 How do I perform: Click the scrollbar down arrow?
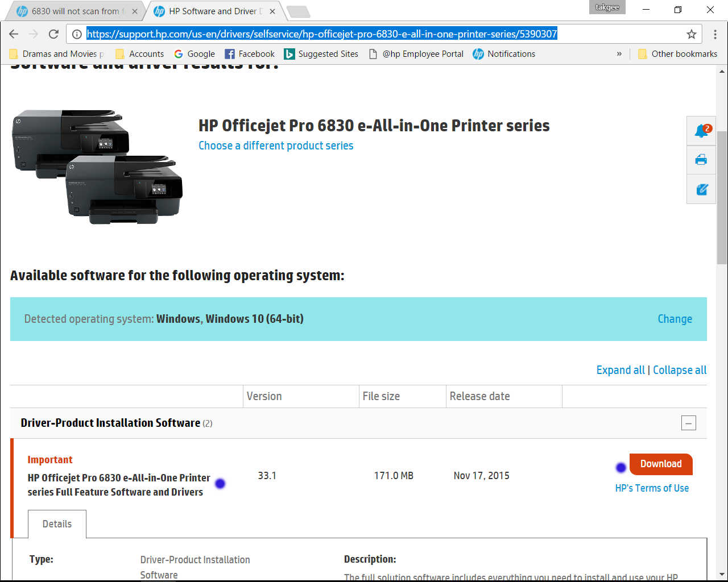pos(722,573)
